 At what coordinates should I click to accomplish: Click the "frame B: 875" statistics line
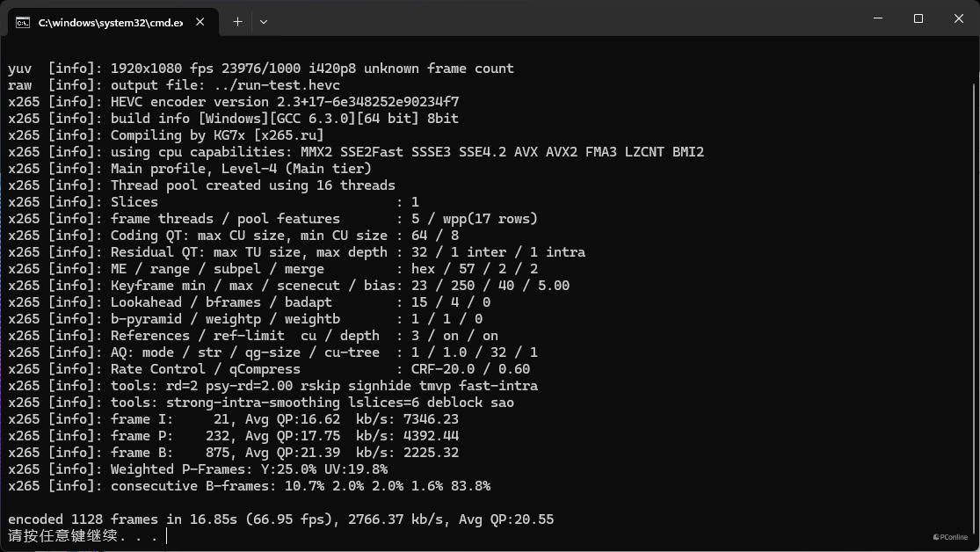233,454
